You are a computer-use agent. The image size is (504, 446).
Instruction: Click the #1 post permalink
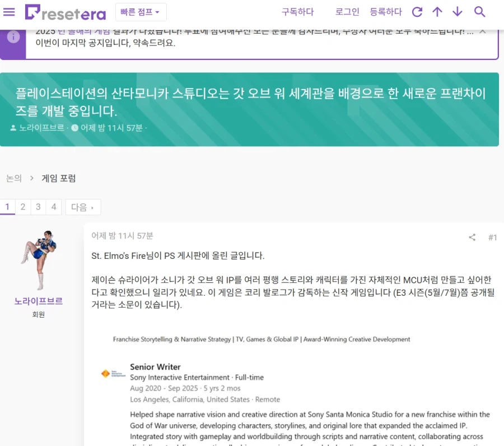pyautogui.click(x=493, y=237)
